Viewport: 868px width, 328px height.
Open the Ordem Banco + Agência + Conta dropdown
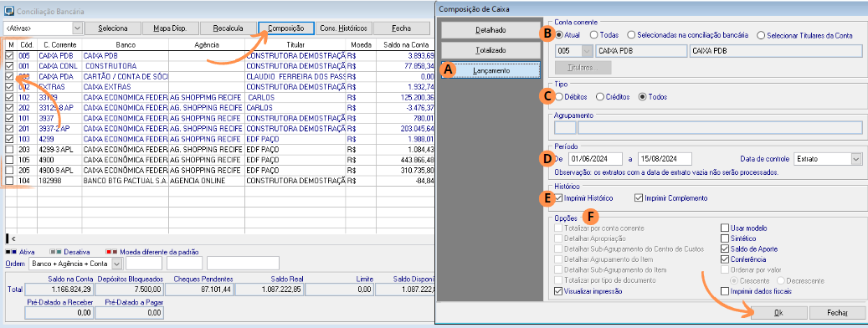[x=116, y=264]
